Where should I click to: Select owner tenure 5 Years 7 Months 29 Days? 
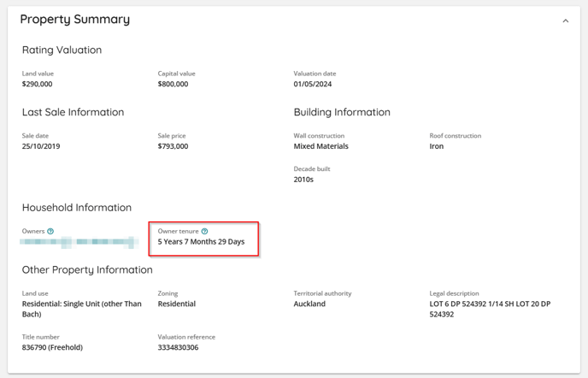point(201,242)
